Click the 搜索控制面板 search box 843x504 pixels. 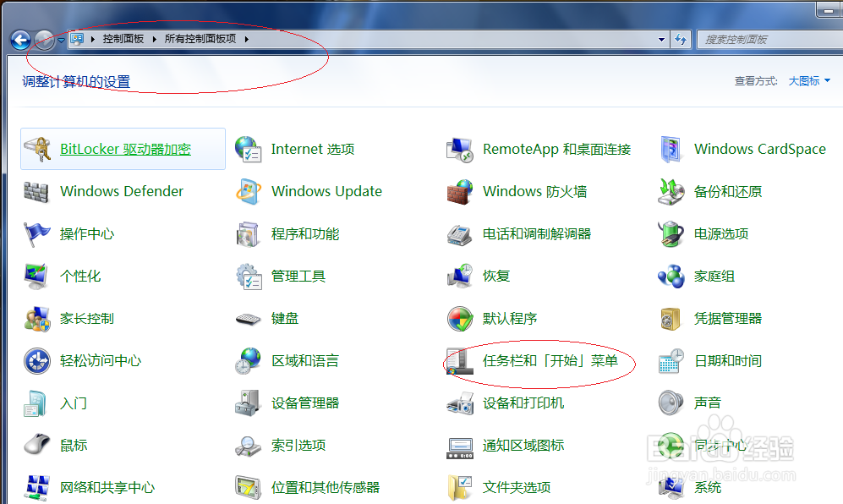[770, 39]
